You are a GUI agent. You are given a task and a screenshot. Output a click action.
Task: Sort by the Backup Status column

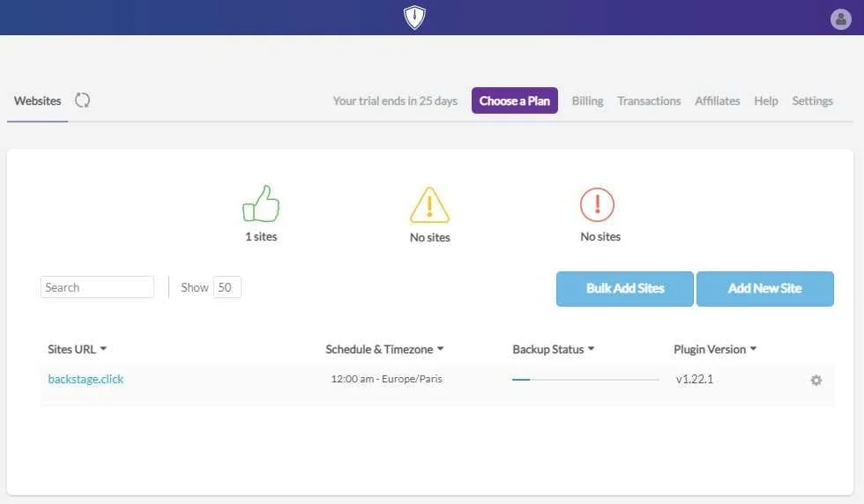tap(553, 350)
